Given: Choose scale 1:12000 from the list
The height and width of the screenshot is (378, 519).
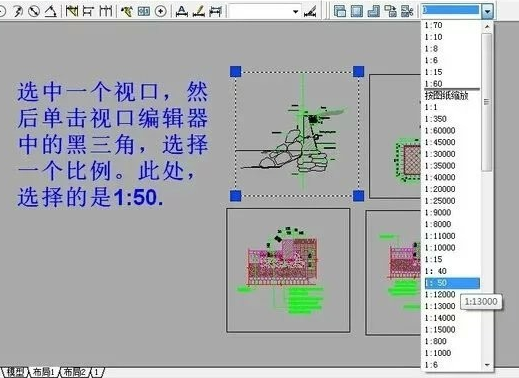Looking at the screenshot, I should pyautogui.click(x=440, y=295).
